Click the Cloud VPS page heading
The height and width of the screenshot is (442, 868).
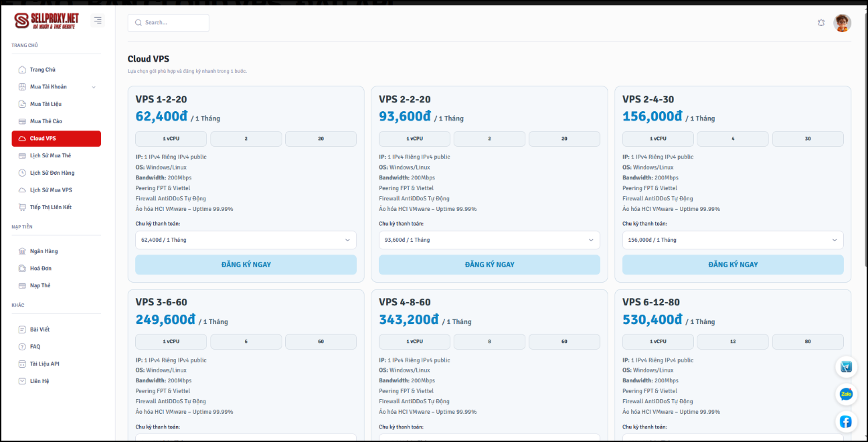(149, 59)
